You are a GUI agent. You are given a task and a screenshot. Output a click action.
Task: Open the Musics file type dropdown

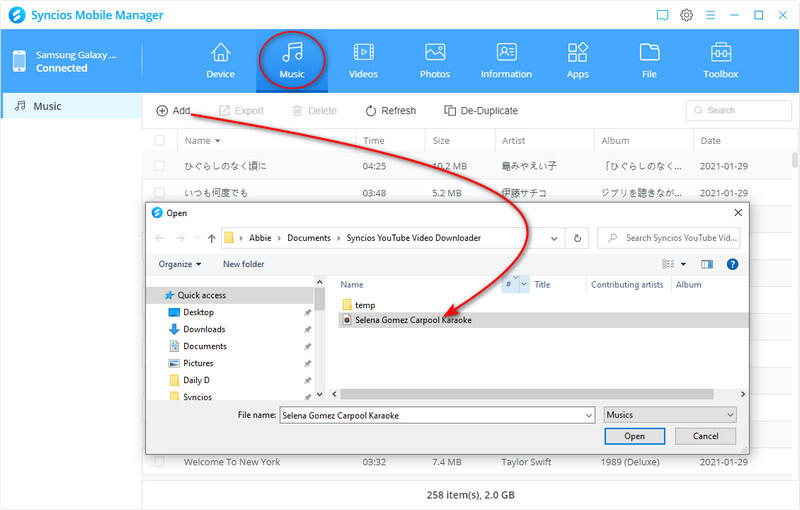670,414
